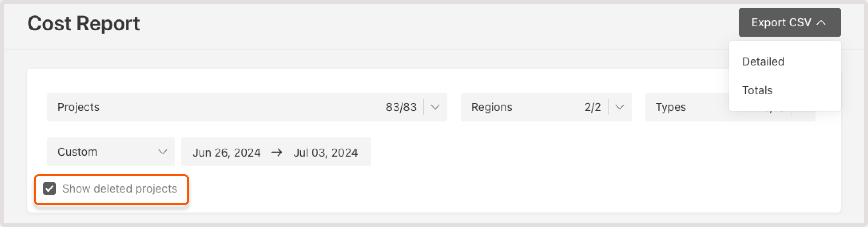The image size is (868, 227).
Task: Click the down chevron beside 83/83
Action: point(435,107)
